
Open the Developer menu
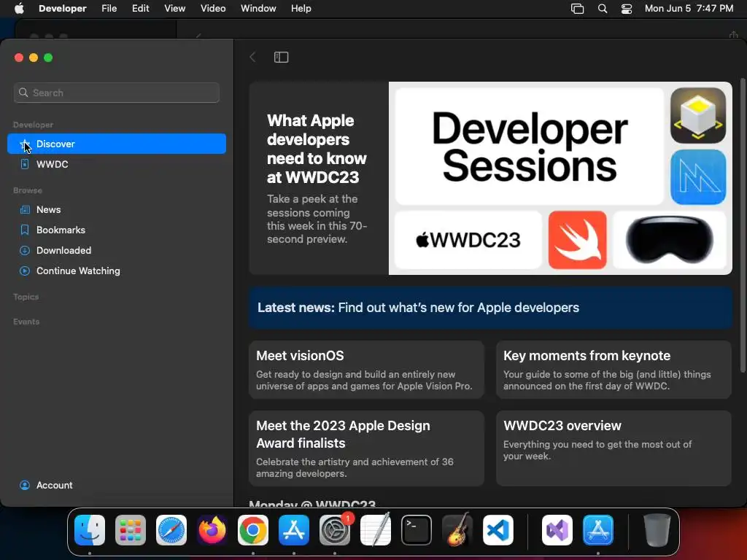[x=63, y=9]
